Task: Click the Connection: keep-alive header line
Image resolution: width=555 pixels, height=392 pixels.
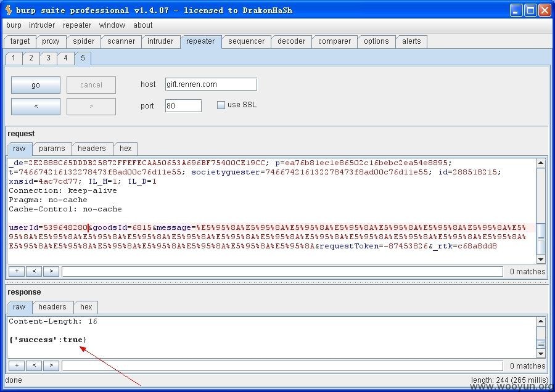Action: 63,190
